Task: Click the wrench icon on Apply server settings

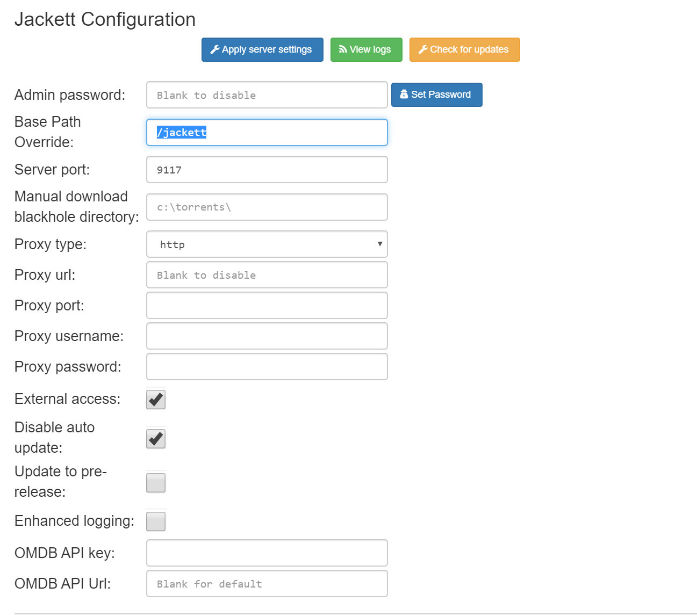Action: coord(215,49)
